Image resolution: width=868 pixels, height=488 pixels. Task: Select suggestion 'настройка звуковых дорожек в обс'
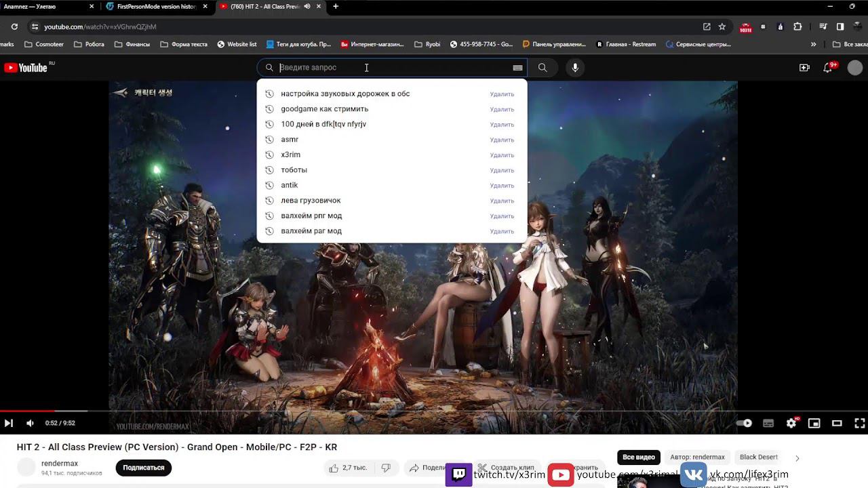coord(392,94)
